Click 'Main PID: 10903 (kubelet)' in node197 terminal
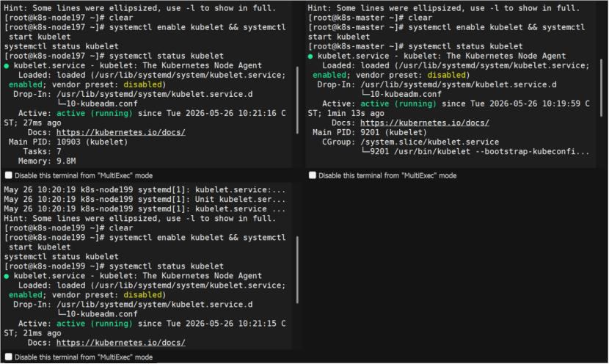Screen dimensions: 609x364 click(68, 142)
